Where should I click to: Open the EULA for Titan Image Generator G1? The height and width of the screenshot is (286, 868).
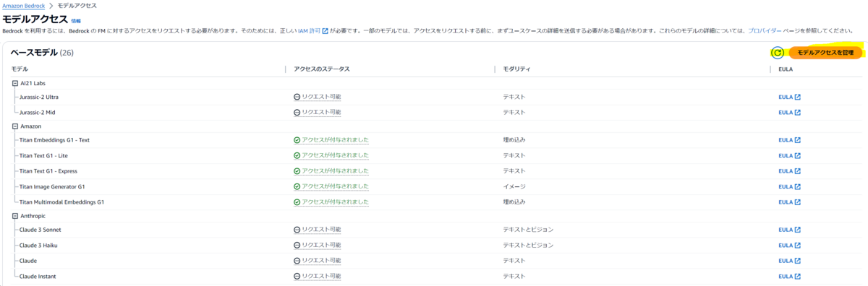[789, 186]
